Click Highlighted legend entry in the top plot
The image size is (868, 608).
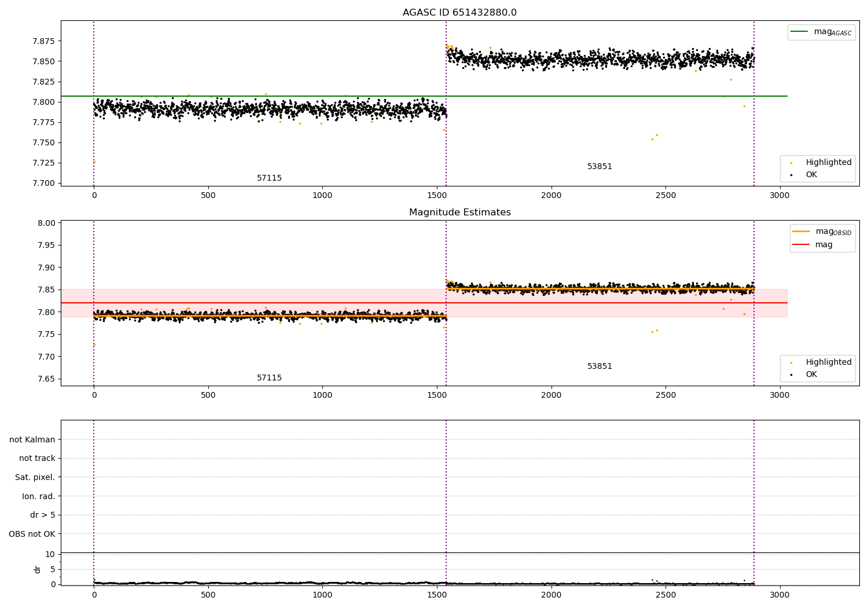829,162
